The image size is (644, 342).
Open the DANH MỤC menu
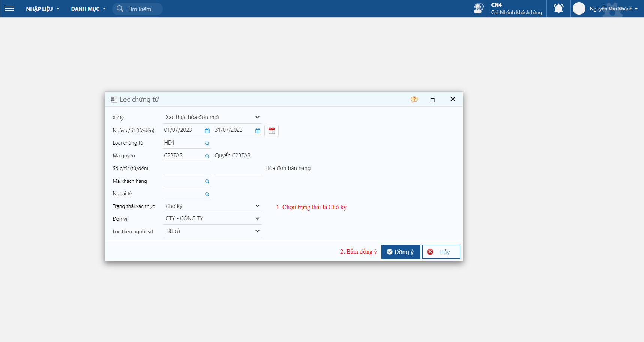tap(88, 9)
